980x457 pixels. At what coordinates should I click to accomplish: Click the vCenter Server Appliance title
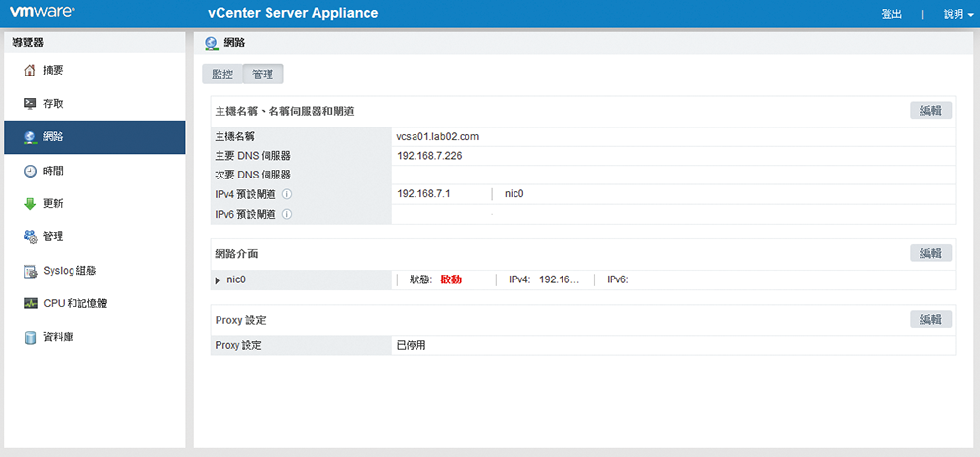(293, 13)
